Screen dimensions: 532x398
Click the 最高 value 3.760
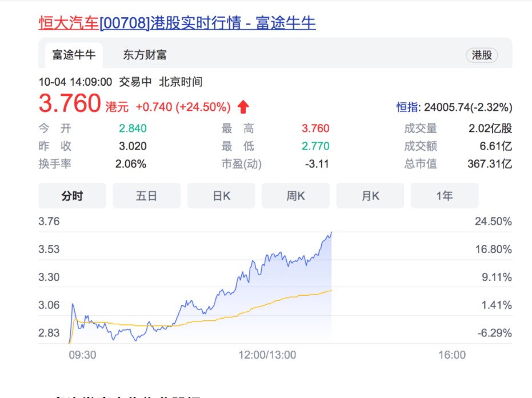pos(315,128)
